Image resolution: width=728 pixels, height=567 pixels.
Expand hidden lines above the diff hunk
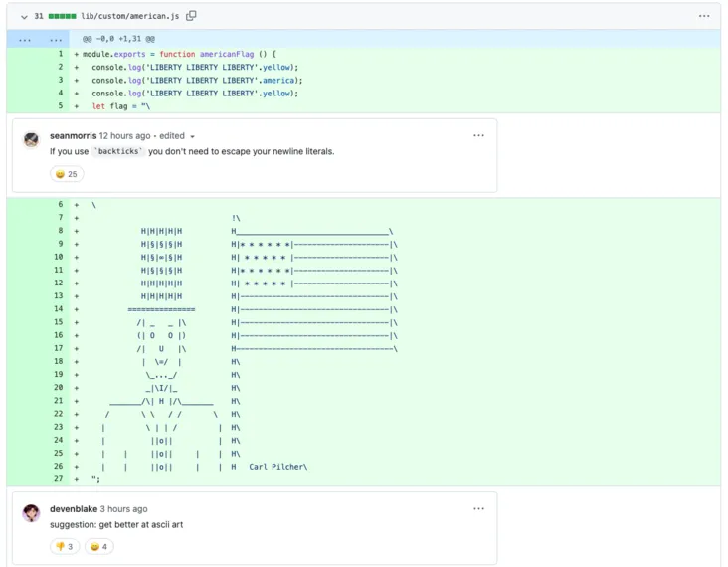25,39
